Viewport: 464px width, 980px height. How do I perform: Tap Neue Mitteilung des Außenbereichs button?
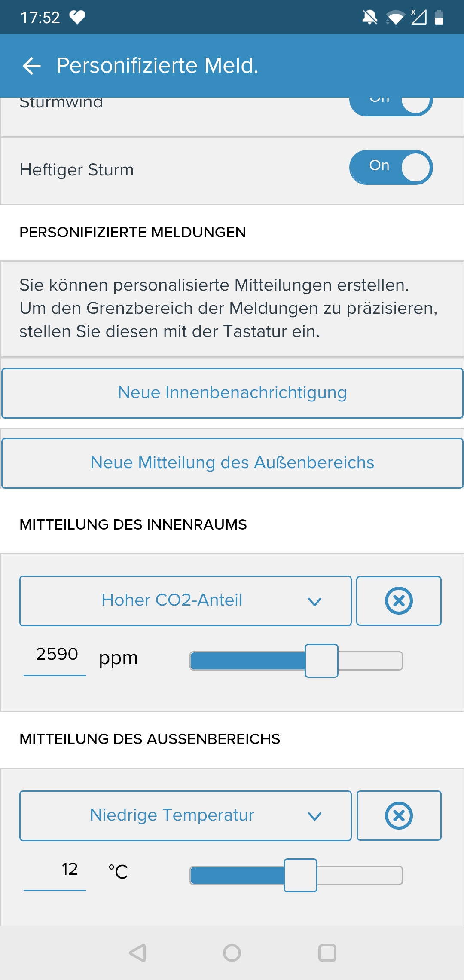point(232,463)
